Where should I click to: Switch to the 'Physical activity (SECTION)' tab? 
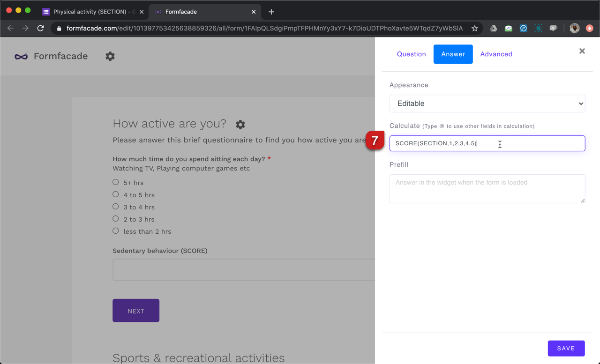pyautogui.click(x=92, y=11)
